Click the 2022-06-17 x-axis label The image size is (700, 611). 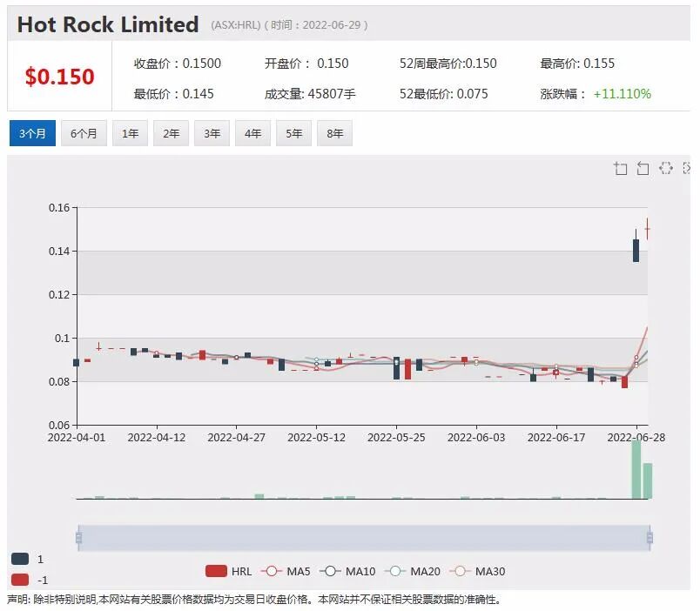click(x=556, y=438)
